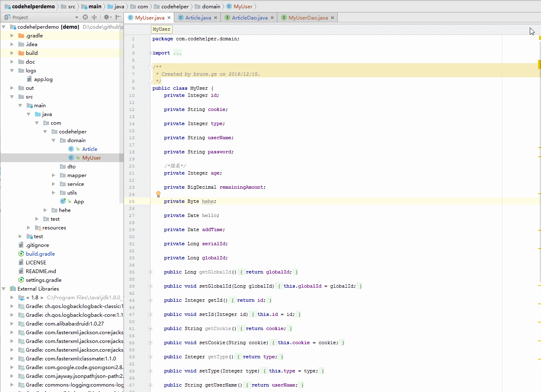Collapse the logs folder
The image size is (541, 392).
12,70
